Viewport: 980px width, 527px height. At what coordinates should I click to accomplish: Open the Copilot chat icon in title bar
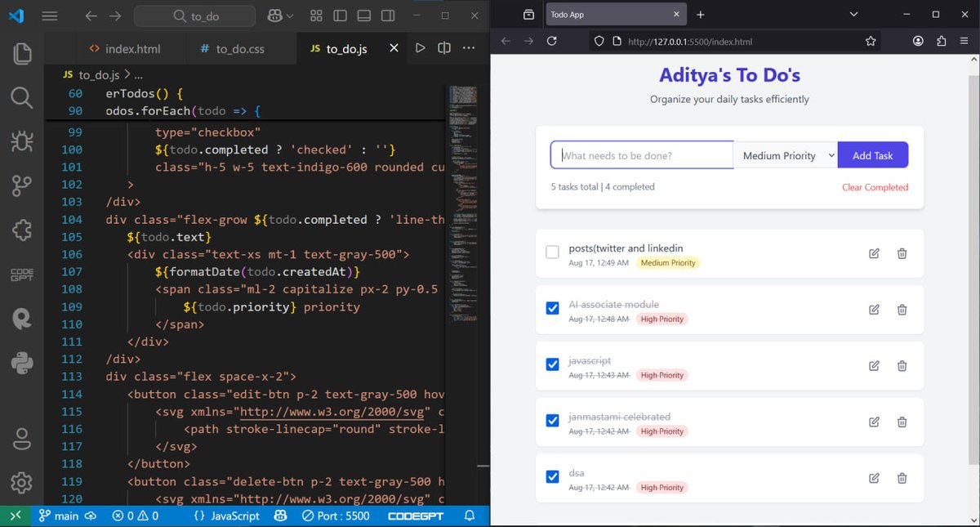coord(274,16)
